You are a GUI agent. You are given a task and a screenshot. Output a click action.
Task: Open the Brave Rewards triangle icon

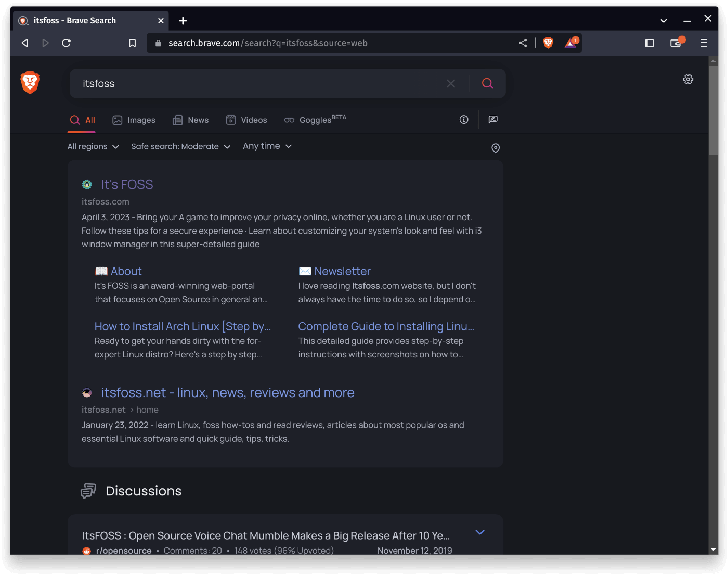[570, 43]
